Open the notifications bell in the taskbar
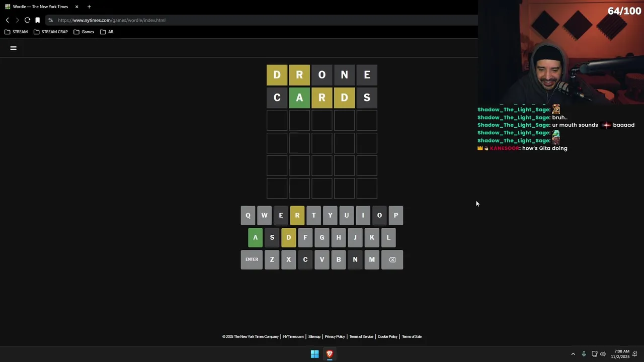The image size is (644, 362). [635, 354]
